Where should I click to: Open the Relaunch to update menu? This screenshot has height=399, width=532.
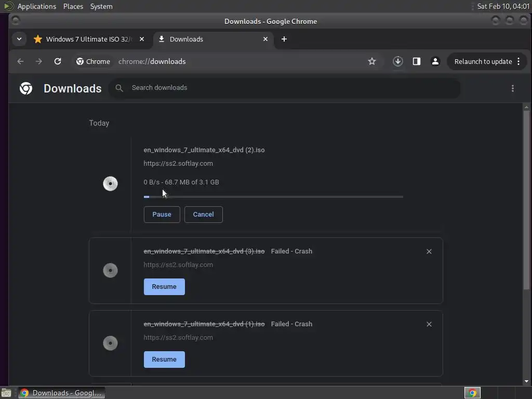pos(487,61)
